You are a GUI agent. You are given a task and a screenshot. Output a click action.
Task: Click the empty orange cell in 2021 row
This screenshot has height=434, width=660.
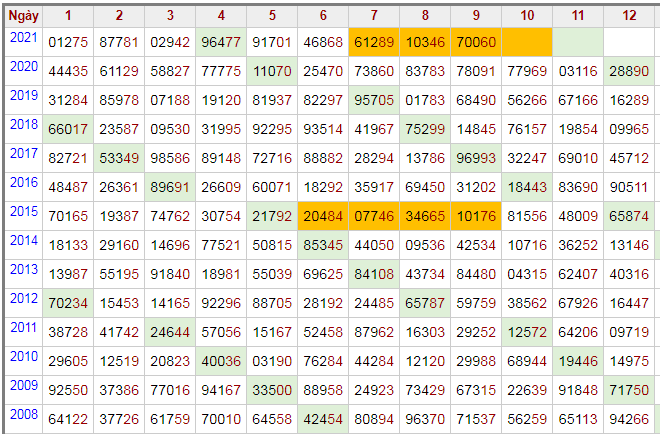[526, 42]
